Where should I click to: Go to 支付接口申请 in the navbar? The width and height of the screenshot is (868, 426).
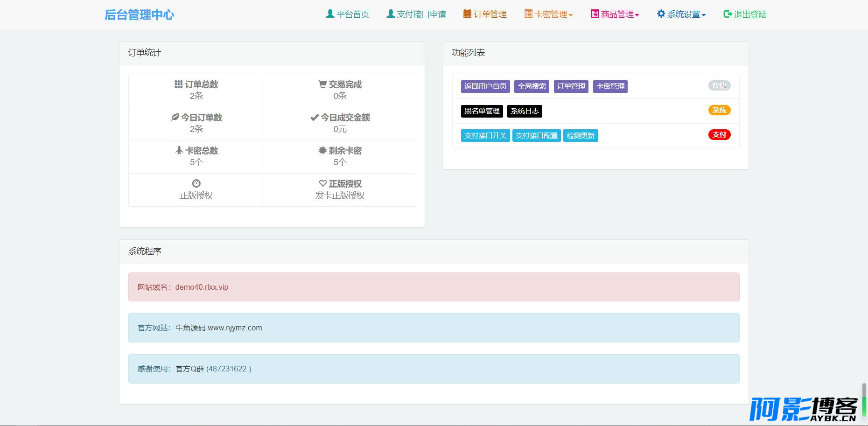[421, 14]
